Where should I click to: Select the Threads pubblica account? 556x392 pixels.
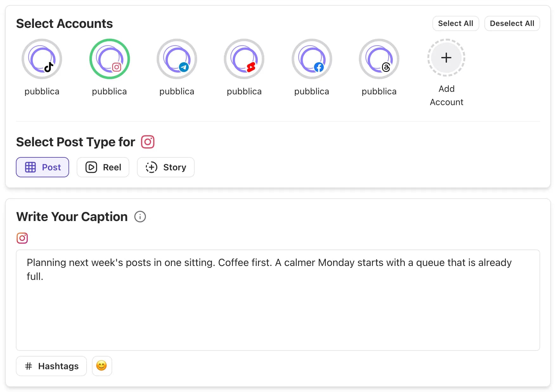tap(379, 59)
